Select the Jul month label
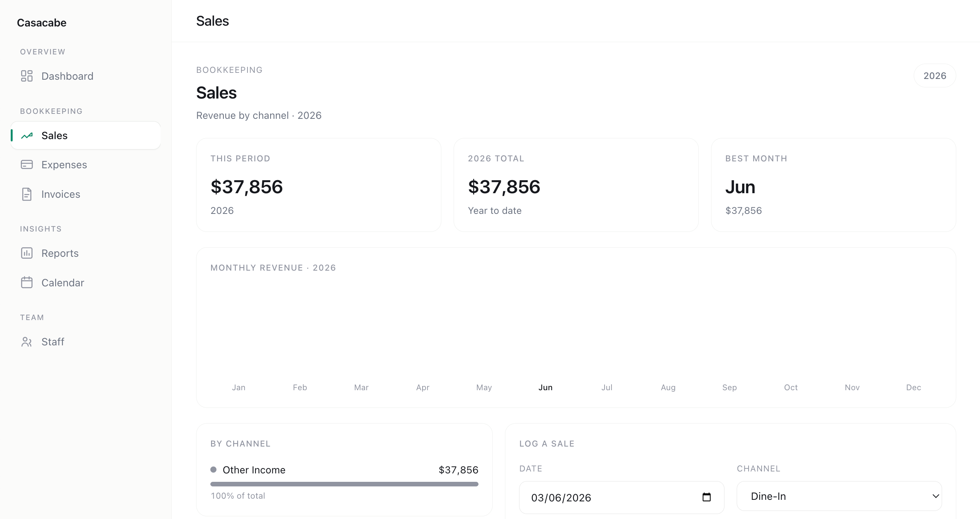The width and height of the screenshot is (980, 519). 607,387
